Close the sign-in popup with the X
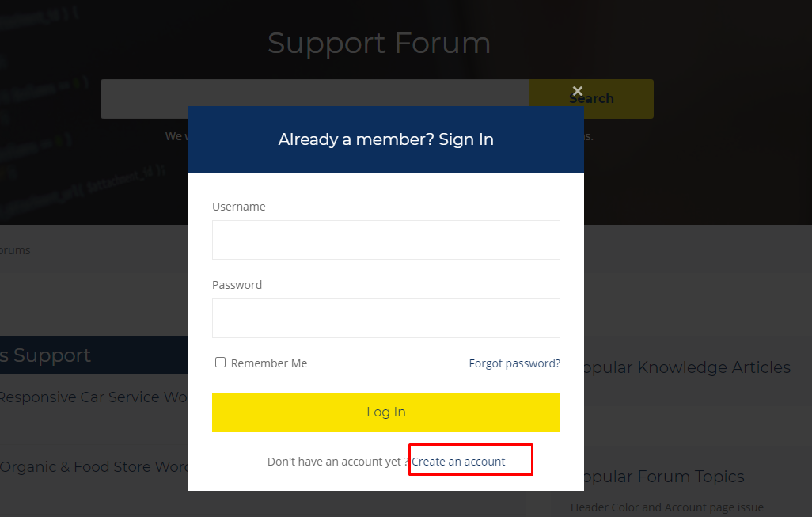 click(x=578, y=91)
